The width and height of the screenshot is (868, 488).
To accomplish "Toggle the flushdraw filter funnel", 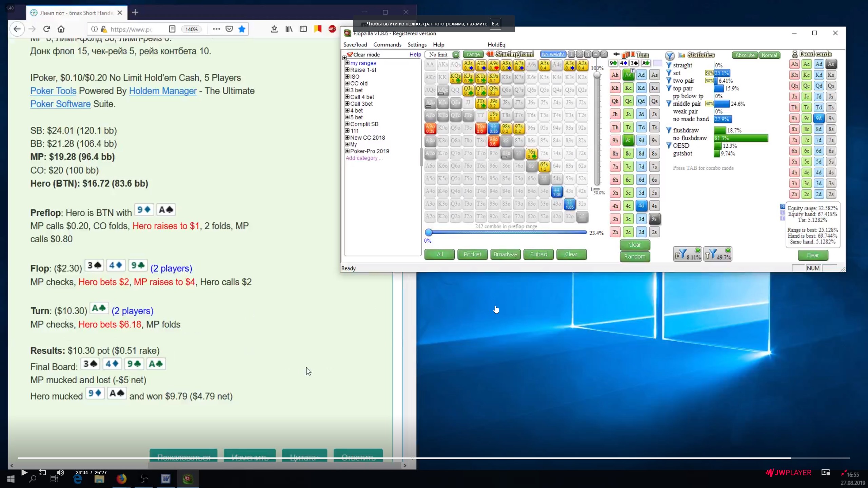I will coord(669,130).
